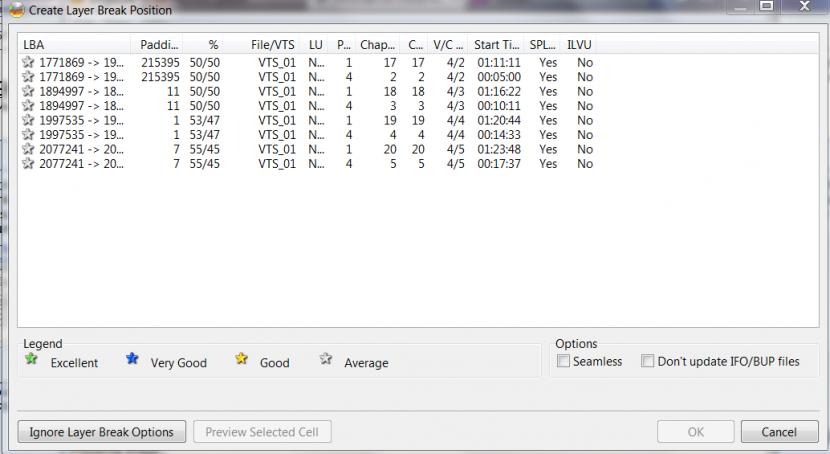Click the star icon of the row with start time 01:20:44
Screen dimensions: 830x454
(x=28, y=120)
